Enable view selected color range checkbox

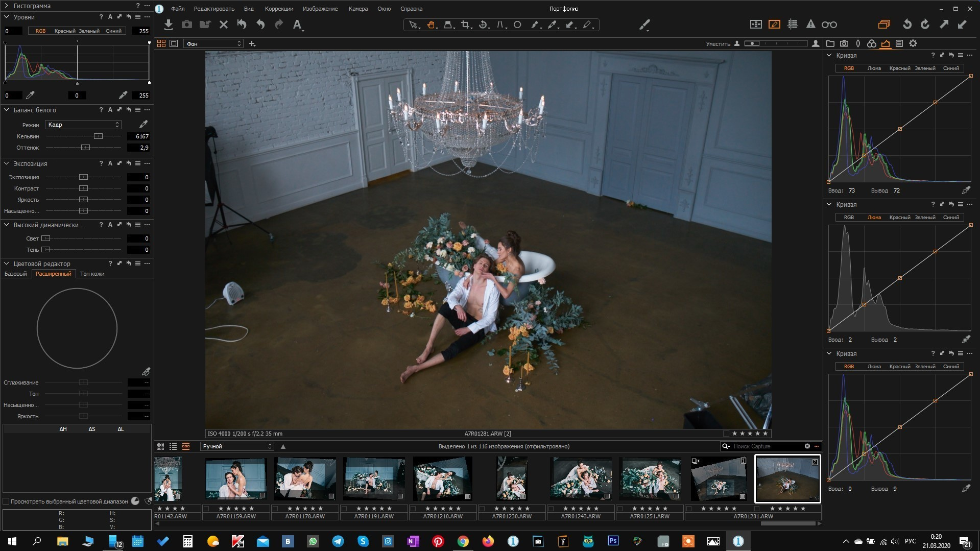6,501
